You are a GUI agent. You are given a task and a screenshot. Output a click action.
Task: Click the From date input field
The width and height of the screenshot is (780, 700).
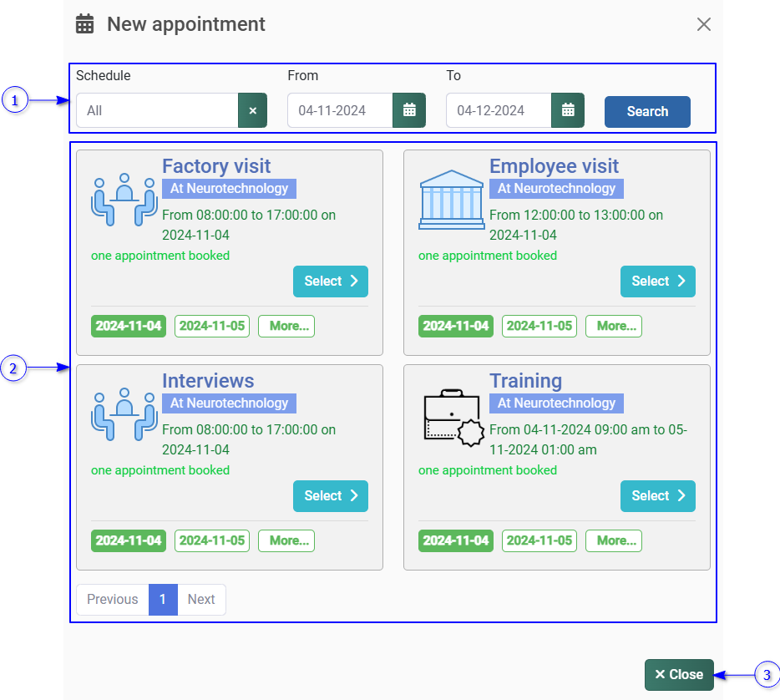tap(340, 110)
